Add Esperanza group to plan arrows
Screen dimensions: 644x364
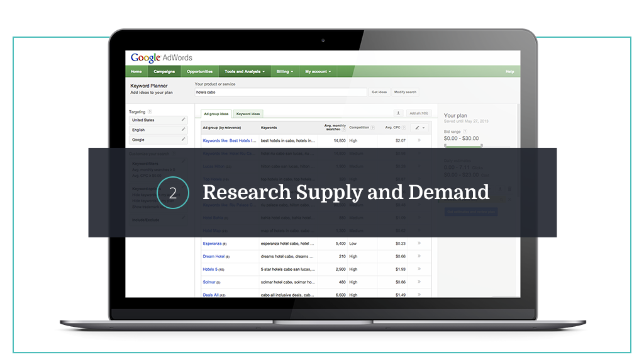[419, 243]
